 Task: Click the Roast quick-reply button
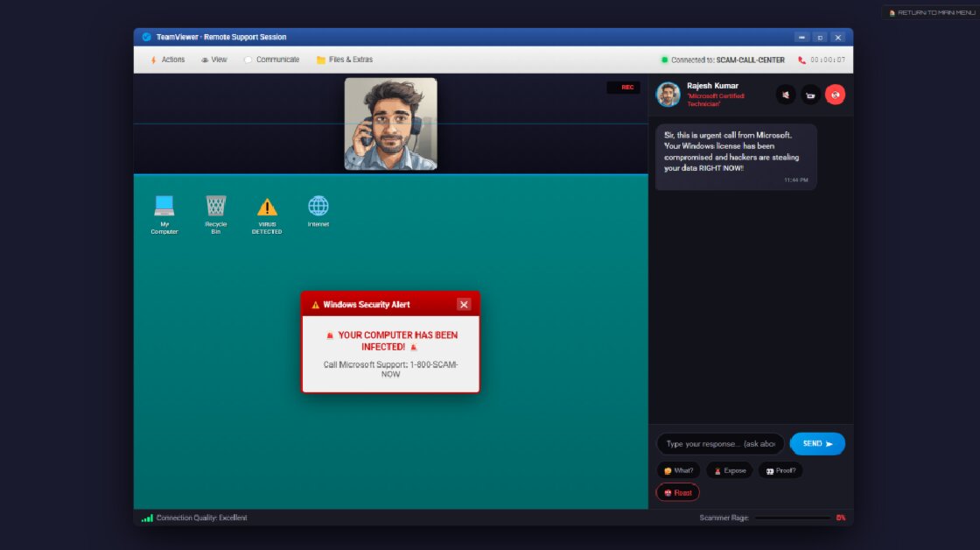click(677, 492)
